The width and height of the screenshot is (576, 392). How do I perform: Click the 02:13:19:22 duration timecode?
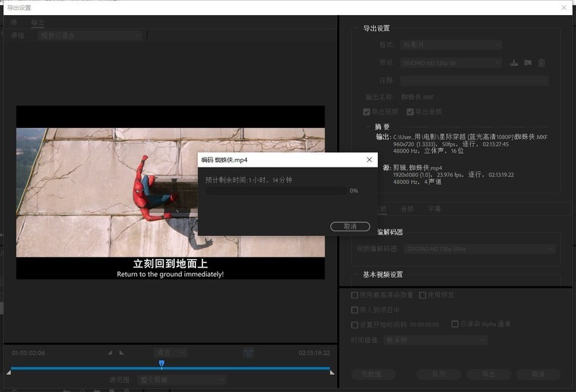point(314,353)
